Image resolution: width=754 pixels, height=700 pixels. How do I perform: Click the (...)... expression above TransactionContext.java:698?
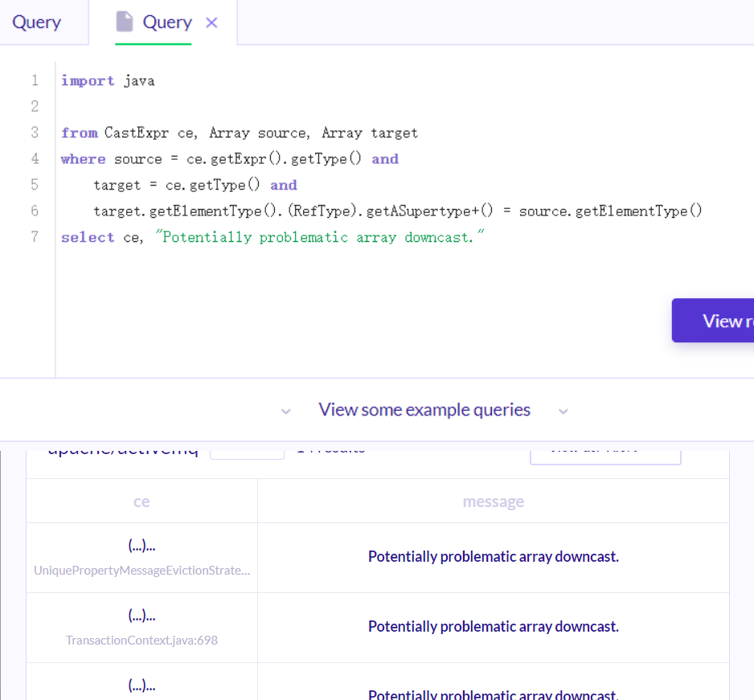[141, 616]
